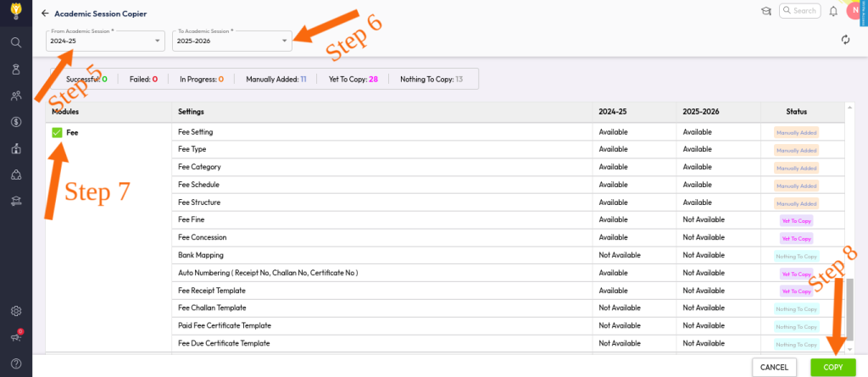Viewport: 868px width, 377px height.
Task: Click the CANCEL button
Action: (x=774, y=367)
